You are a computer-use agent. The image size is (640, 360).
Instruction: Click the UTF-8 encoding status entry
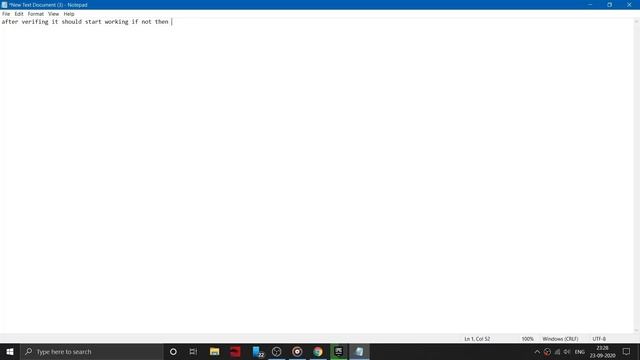pyautogui.click(x=599, y=339)
